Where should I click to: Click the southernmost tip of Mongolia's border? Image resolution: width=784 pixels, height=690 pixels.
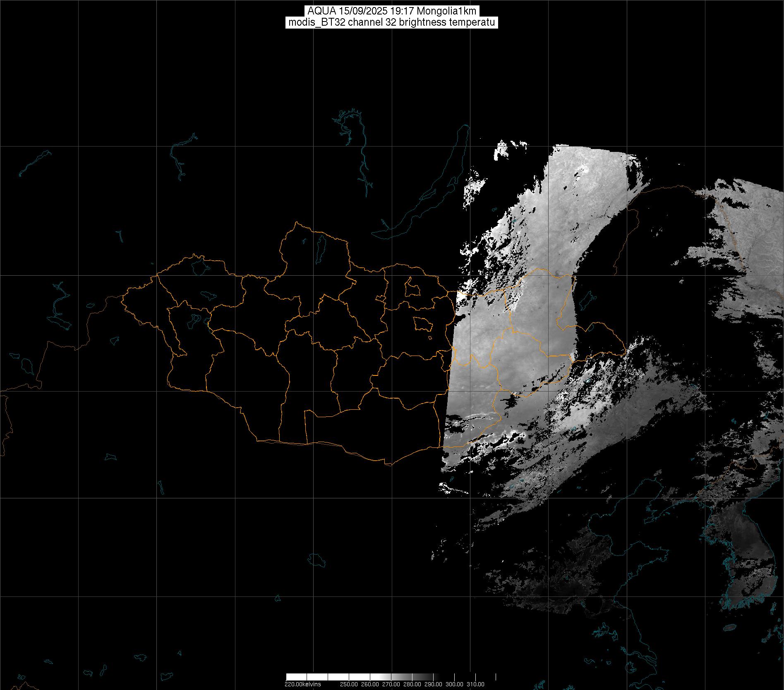389,464
